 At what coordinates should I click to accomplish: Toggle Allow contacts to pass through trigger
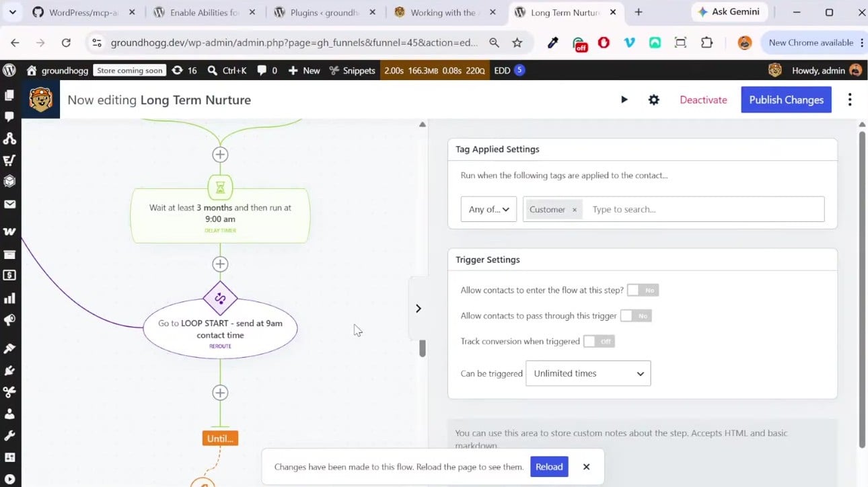(636, 315)
